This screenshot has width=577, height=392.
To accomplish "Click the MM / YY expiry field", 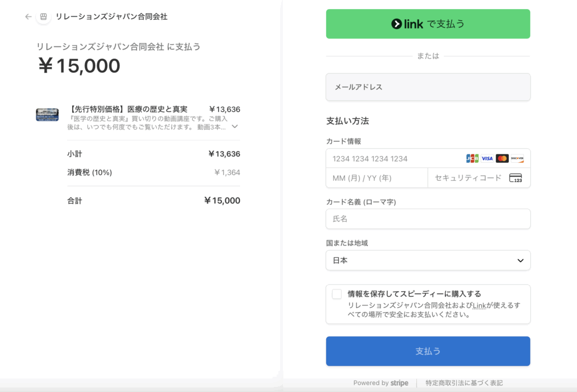I will (376, 178).
